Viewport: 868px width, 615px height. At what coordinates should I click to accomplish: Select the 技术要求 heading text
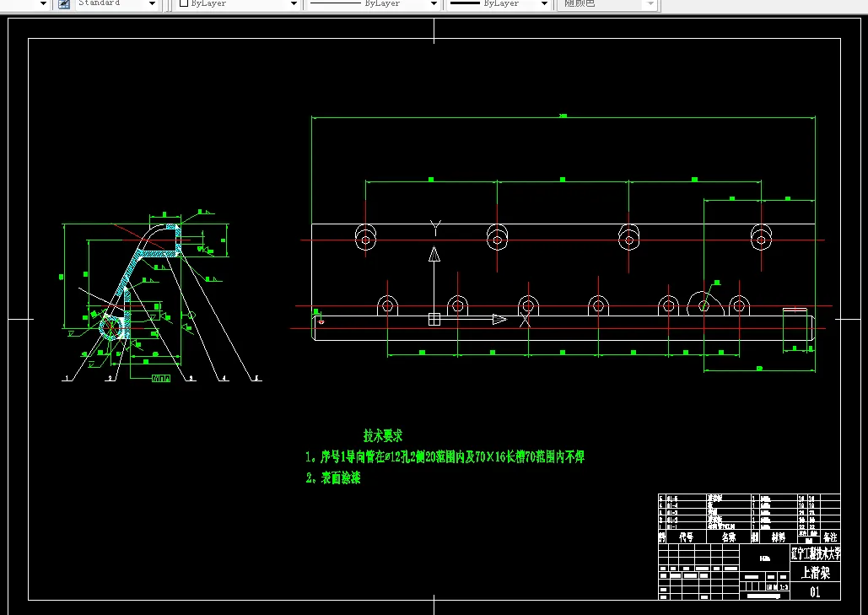click(382, 435)
